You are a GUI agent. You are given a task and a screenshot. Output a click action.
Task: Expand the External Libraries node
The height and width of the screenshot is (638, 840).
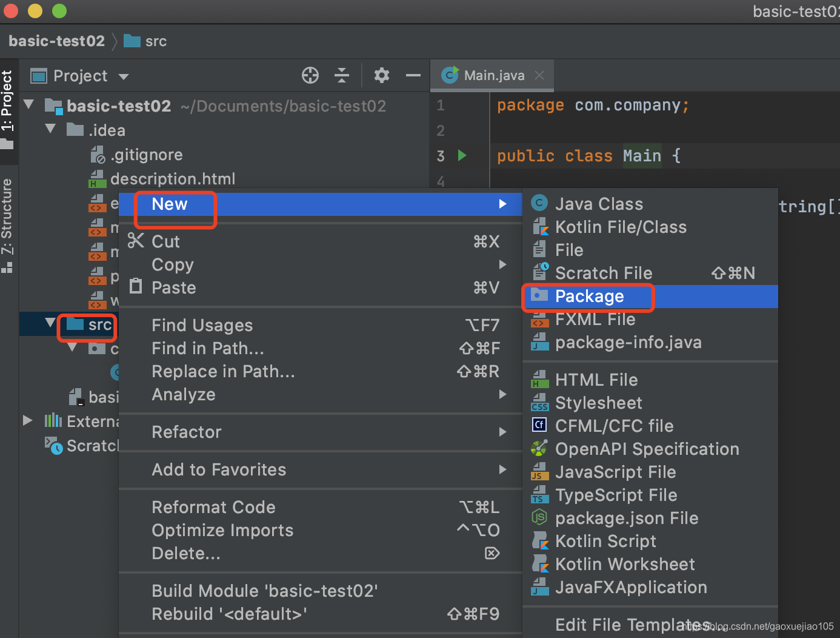28,420
